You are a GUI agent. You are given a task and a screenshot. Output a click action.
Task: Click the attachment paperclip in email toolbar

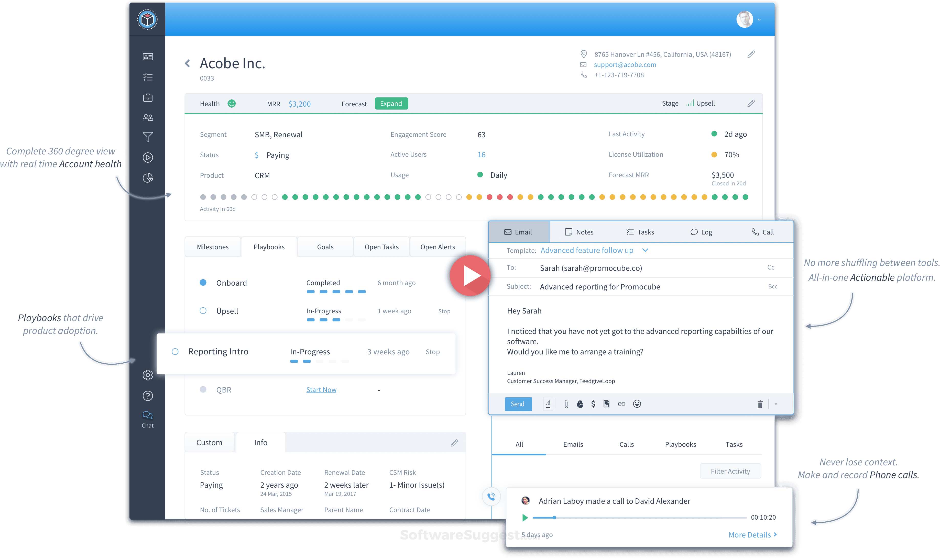566,404
